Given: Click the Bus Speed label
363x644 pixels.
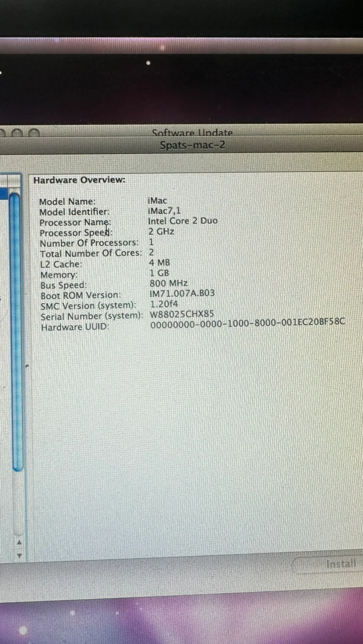Looking at the screenshot, I should pos(64,285).
